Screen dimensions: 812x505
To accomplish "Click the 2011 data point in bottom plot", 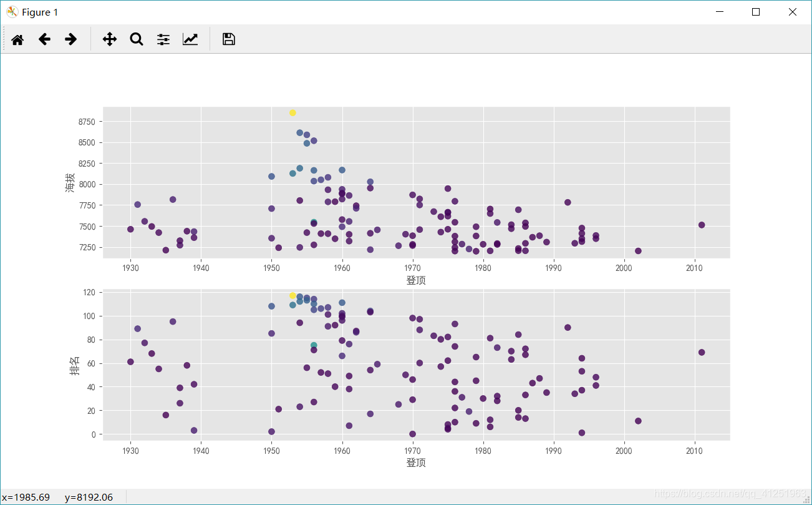I will click(702, 353).
